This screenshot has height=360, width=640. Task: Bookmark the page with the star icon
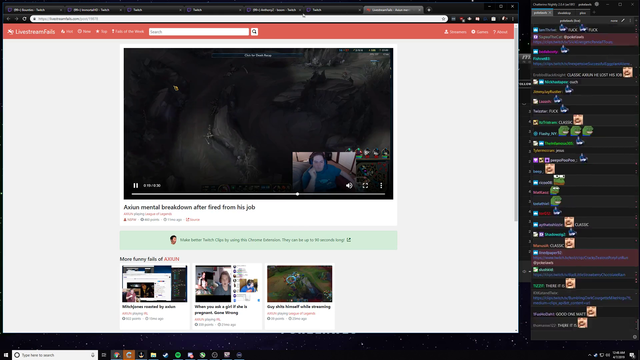[x=443, y=19]
